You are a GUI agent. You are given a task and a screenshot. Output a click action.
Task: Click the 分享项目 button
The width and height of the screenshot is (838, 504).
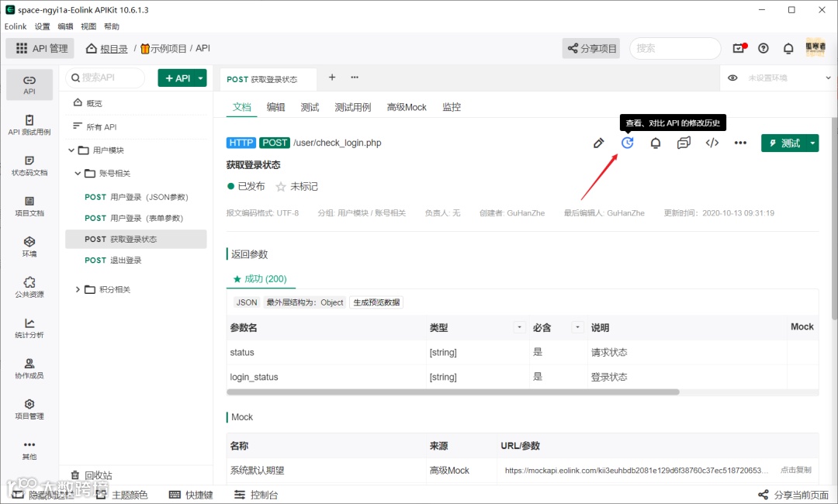click(x=591, y=49)
